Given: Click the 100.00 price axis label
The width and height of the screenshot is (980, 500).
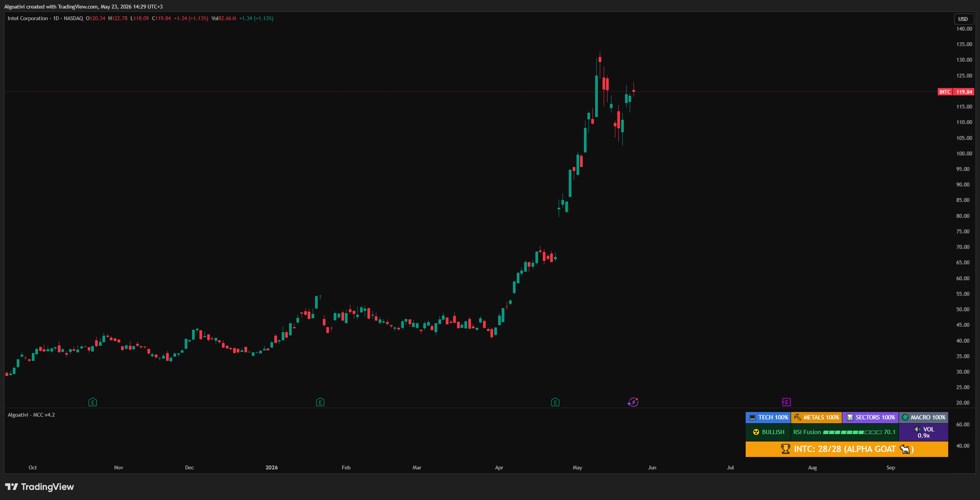Looking at the screenshot, I should click(964, 153).
